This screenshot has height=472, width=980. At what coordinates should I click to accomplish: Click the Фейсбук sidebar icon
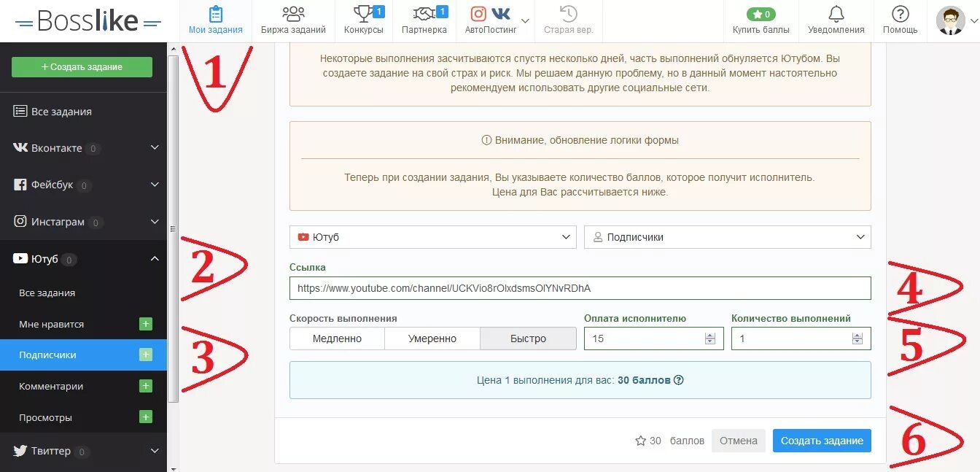click(x=20, y=185)
